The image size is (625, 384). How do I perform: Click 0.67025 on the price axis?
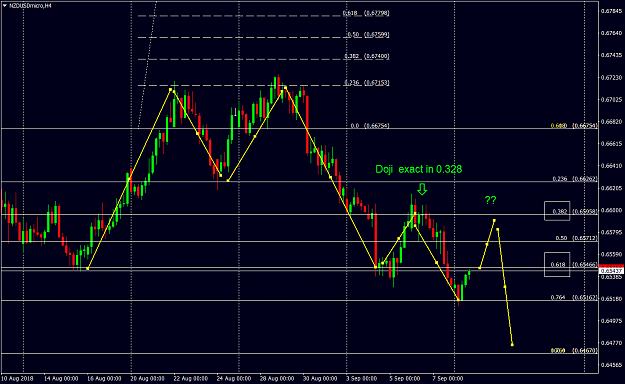[611, 99]
